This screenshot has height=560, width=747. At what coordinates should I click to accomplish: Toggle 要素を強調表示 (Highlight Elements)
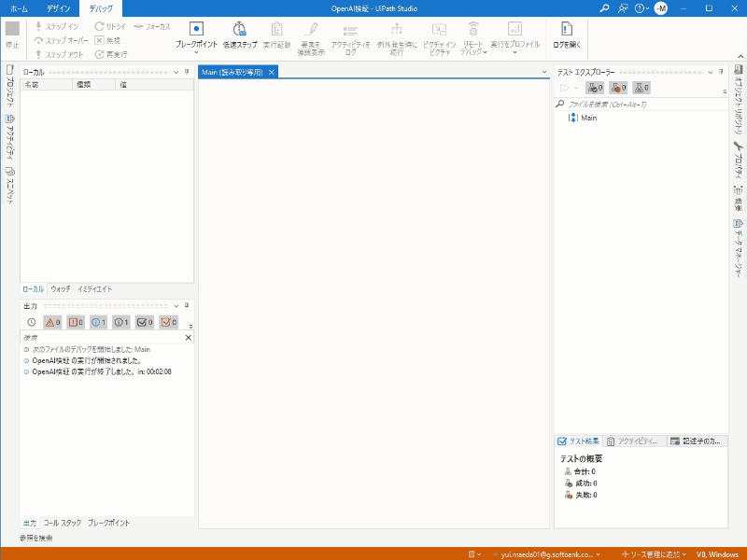click(x=311, y=38)
